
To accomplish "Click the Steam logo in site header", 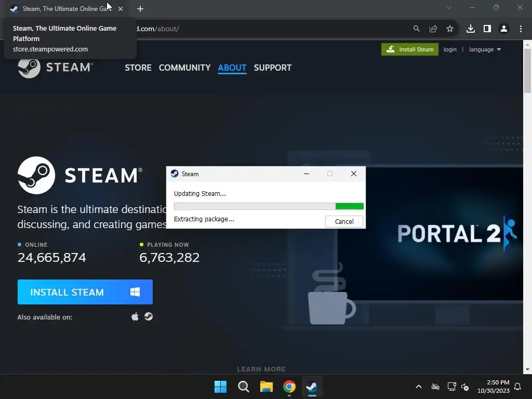I will point(55,67).
